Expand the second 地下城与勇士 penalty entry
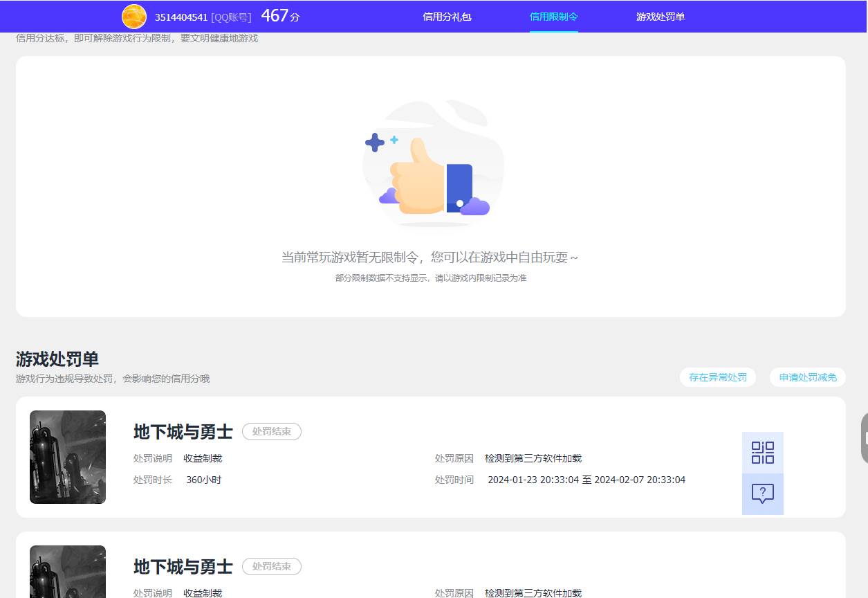This screenshot has height=598, width=868. tap(183, 567)
